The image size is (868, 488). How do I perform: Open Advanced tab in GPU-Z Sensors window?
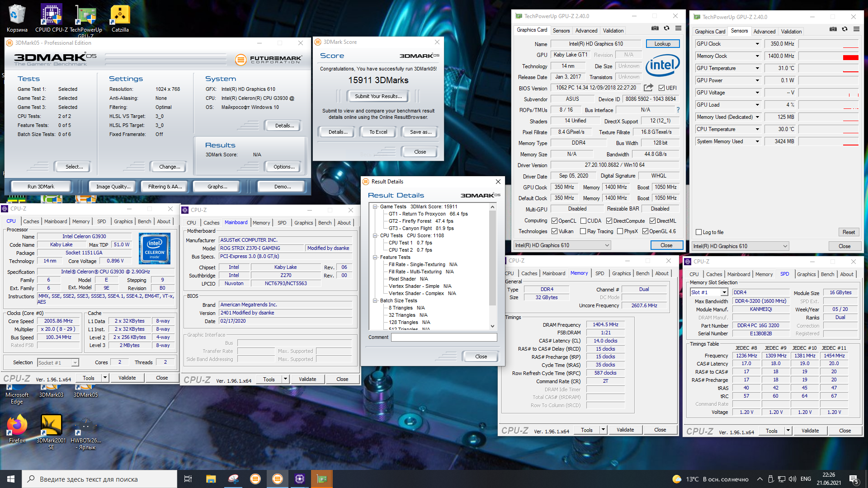(764, 32)
